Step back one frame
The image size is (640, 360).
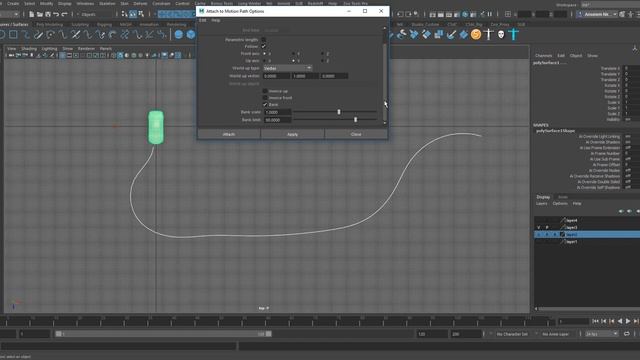604,322
